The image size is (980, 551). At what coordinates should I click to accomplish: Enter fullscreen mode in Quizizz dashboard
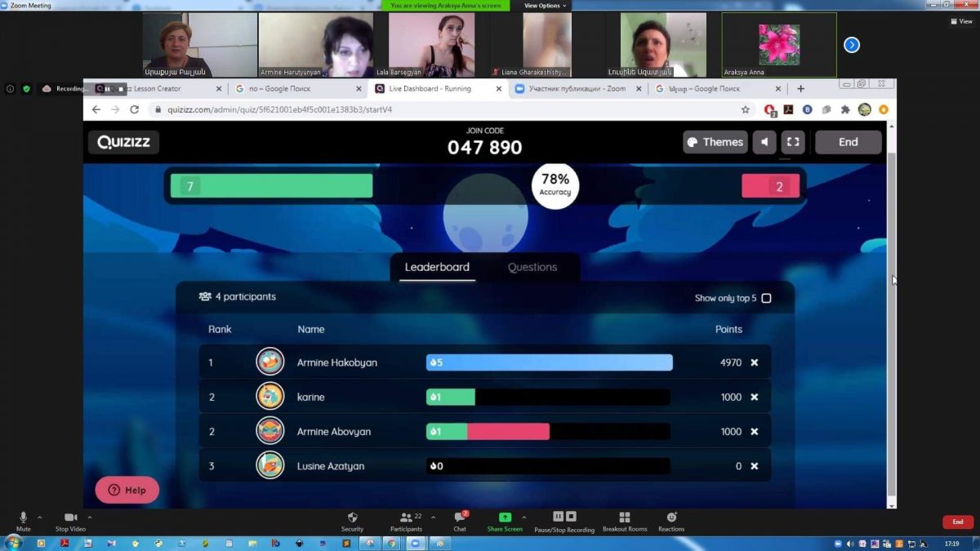pyautogui.click(x=792, y=142)
